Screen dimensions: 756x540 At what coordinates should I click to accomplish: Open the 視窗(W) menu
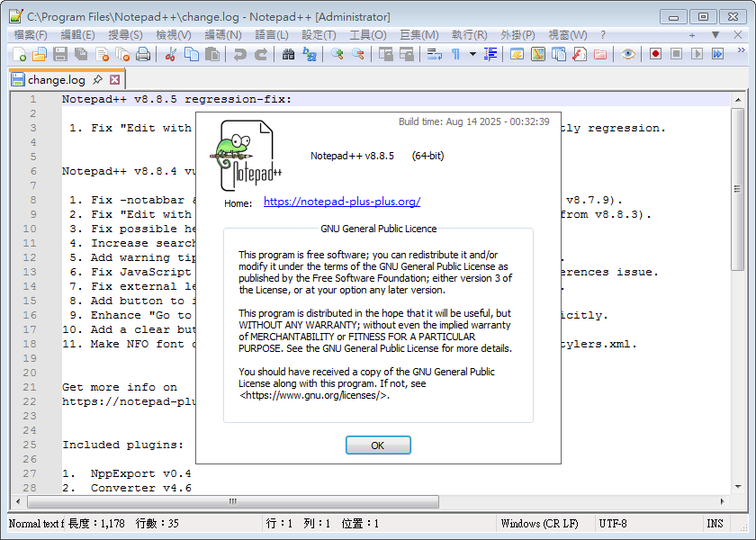pos(568,35)
